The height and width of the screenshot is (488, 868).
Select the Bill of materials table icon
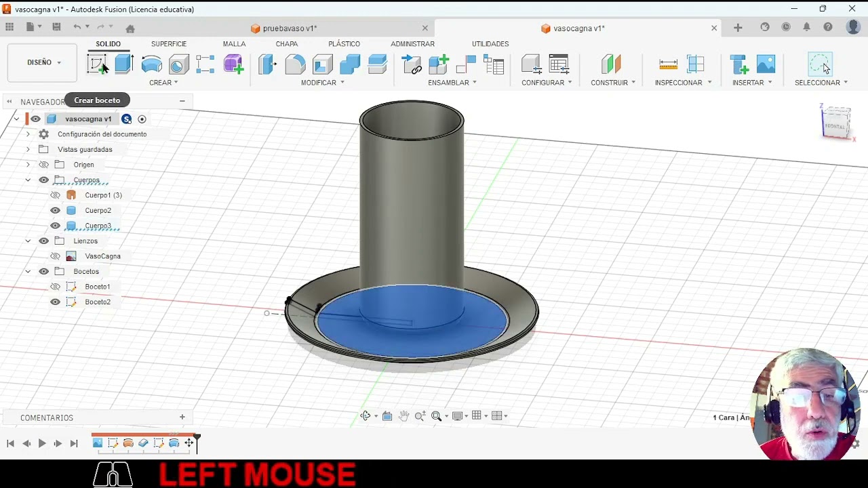[x=494, y=64]
